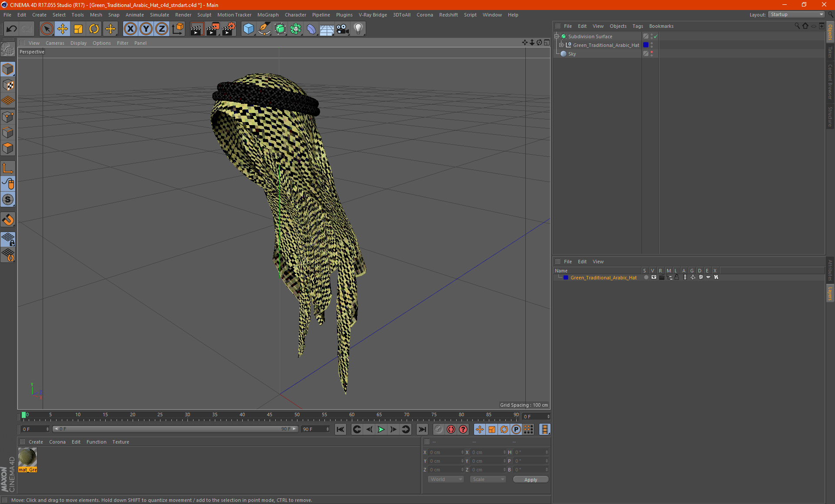This screenshot has width=835, height=504.
Task: Open Objects menu in object manager
Action: point(618,26)
